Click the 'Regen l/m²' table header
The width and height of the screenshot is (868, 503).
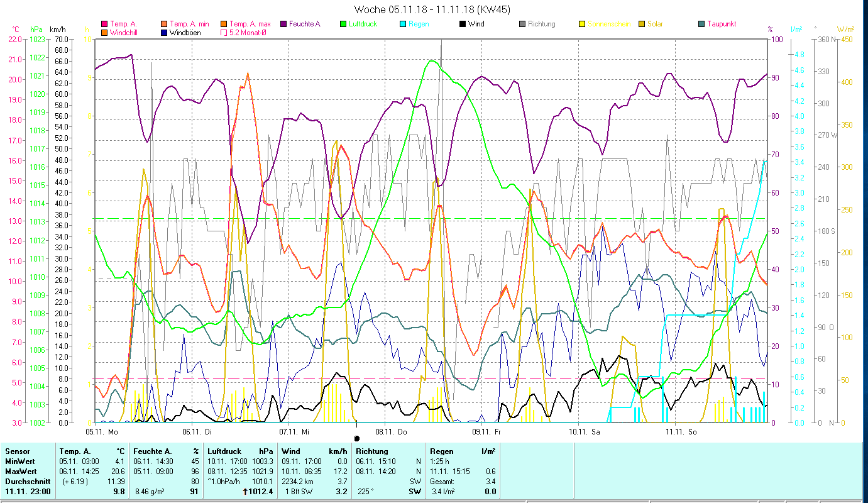tap(463, 451)
